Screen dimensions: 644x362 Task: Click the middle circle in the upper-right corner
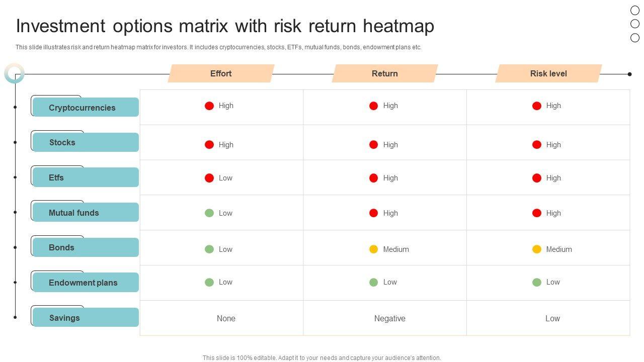(x=635, y=24)
